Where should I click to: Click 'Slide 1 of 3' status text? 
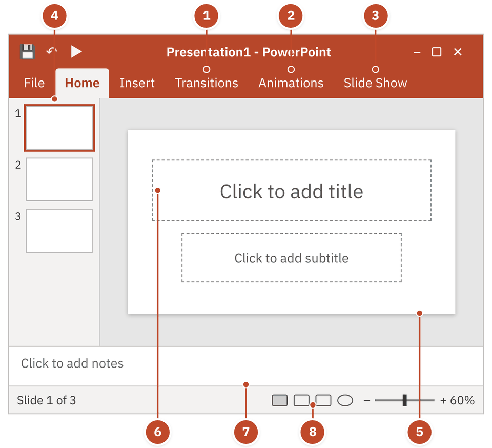point(47,401)
